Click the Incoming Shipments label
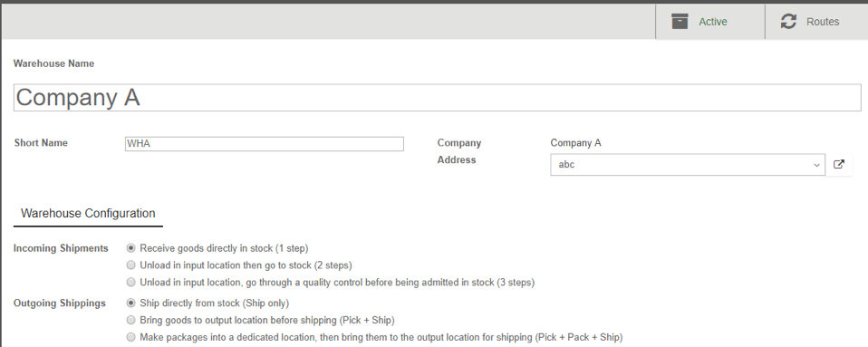The width and height of the screenshot is (868, 347). [61, 248]
